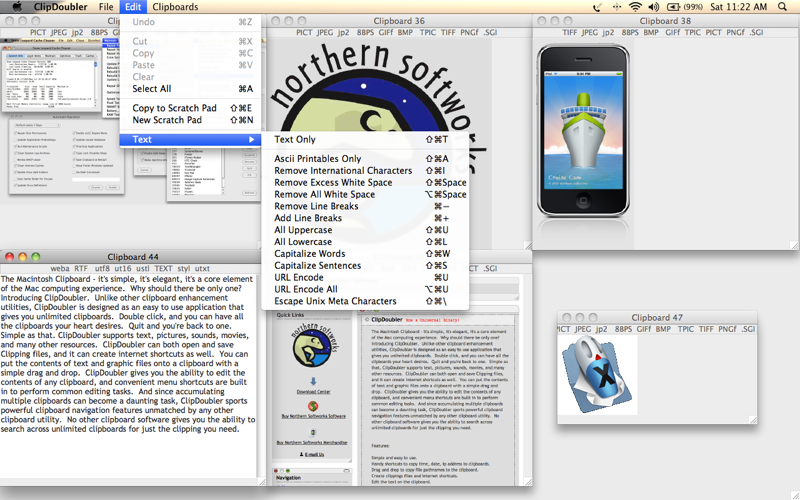Apply Capitalize Words

tap(365, 254)
